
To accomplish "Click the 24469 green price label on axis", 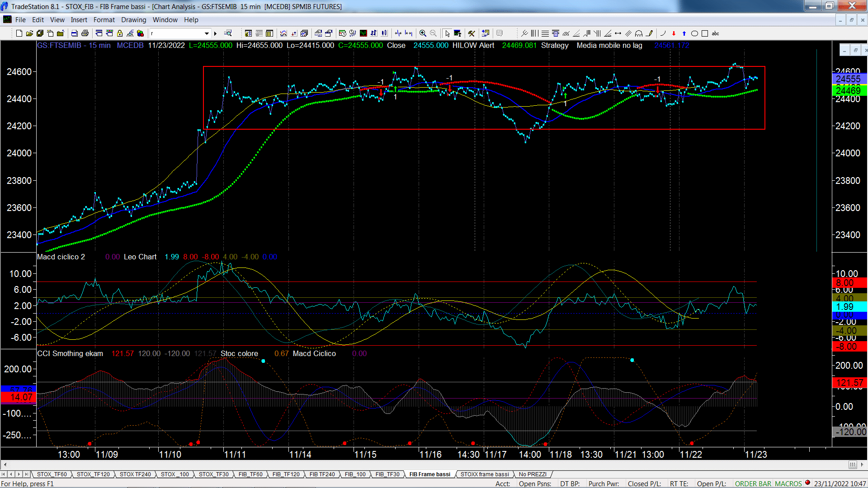I will (x=849, y=91).
